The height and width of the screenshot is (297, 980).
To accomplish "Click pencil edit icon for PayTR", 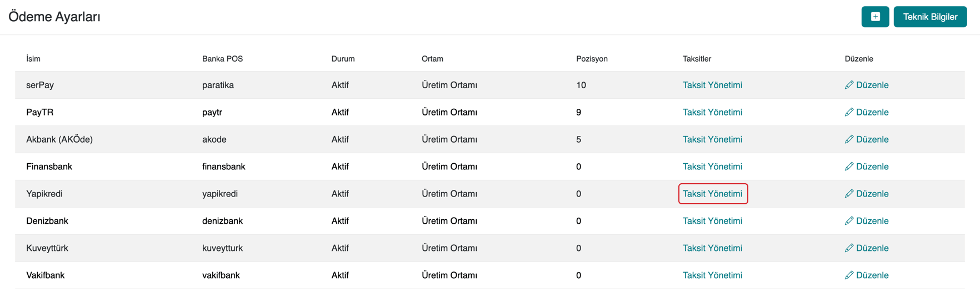I will (849, 112).
